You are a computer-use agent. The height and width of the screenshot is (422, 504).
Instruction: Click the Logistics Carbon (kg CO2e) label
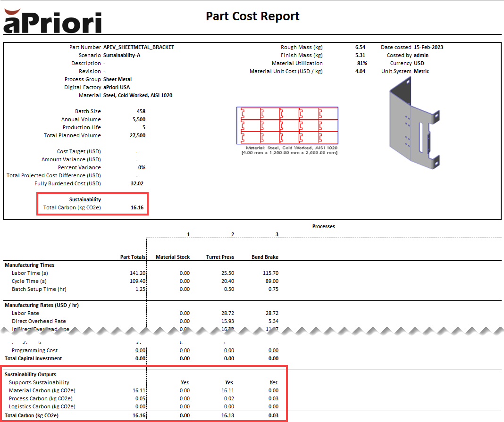coord(42,406)
